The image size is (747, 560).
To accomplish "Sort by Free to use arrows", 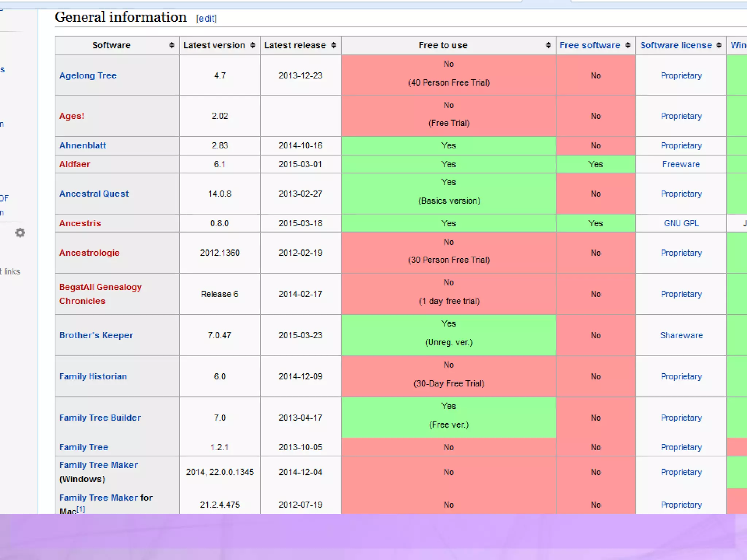I will point(548,45).
